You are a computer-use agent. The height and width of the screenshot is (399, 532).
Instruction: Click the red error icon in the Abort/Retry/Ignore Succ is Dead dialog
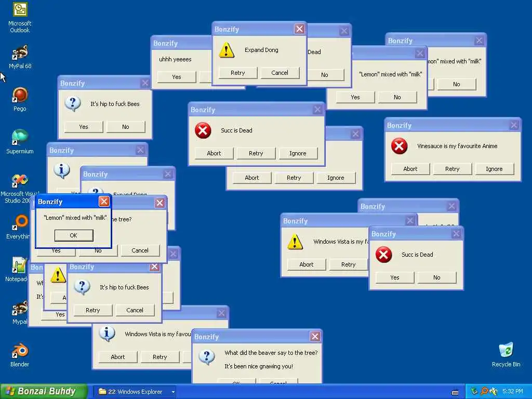point(203,130)
